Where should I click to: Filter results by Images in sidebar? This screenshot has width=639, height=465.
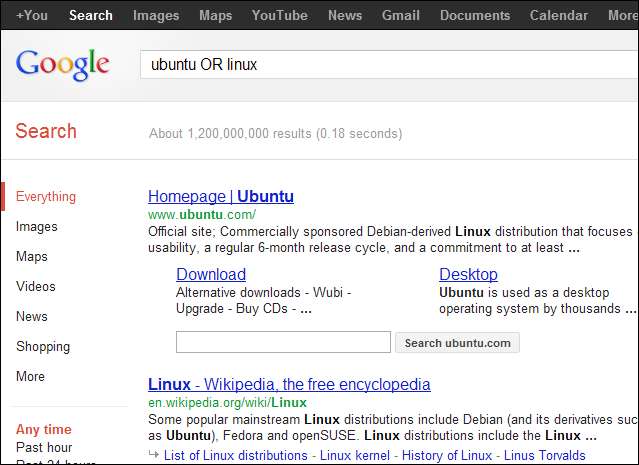point(37,227)
